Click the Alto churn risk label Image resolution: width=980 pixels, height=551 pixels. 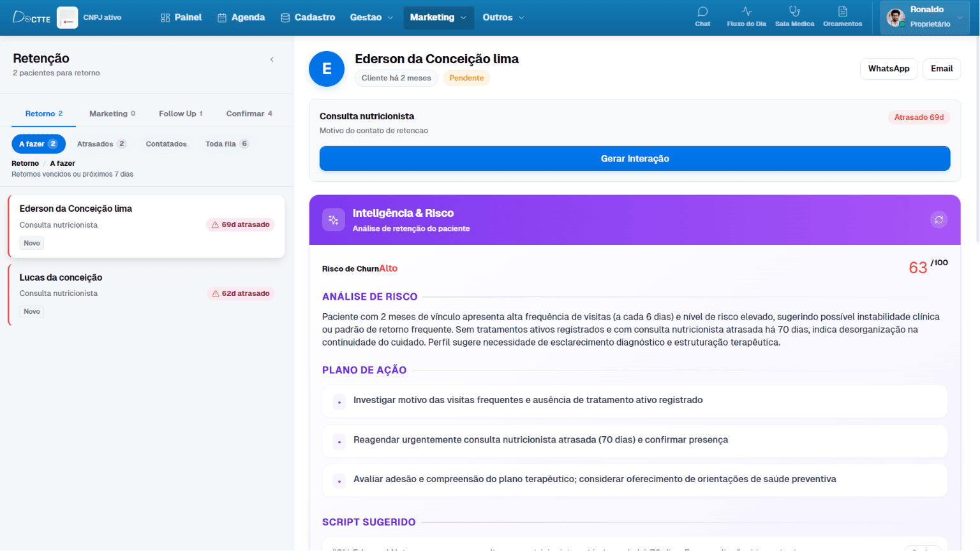pyautogui.click(x=389, y=268)
